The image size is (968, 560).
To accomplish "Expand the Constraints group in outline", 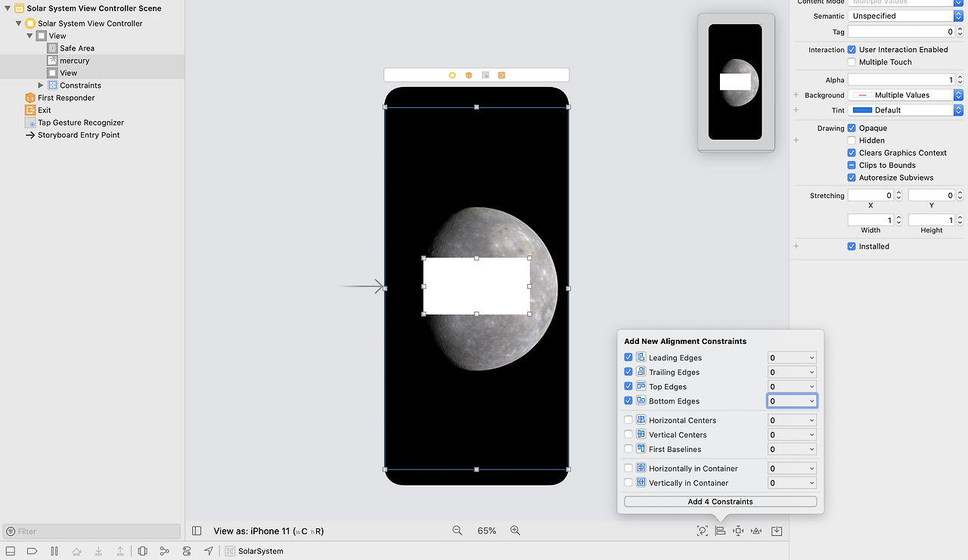I will click(41, 85).
